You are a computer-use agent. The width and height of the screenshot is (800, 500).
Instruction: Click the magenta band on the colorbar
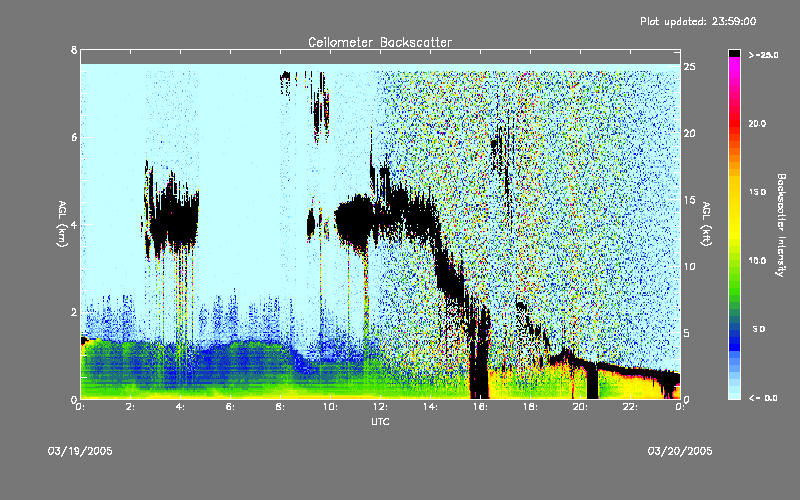[734, 62]
